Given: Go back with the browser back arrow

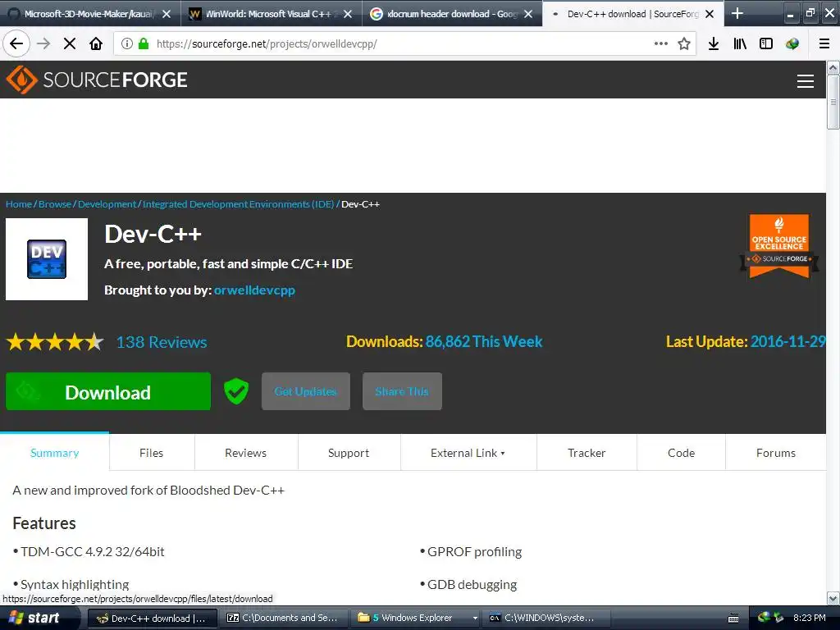Looking at the screenshot, I should click(16, 44).
